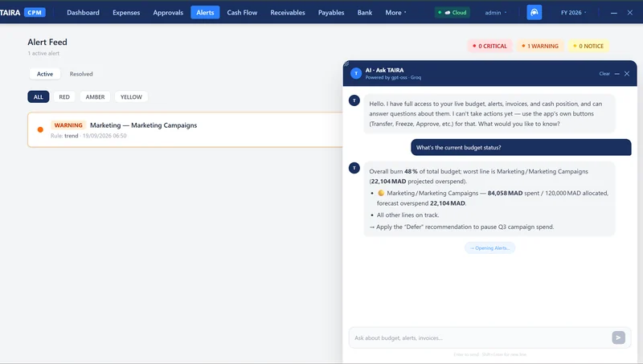Image resolution: width=643 pixels, height=364 pixels.
Task: Select the Alerts nav tab
Action: [205, 12]
